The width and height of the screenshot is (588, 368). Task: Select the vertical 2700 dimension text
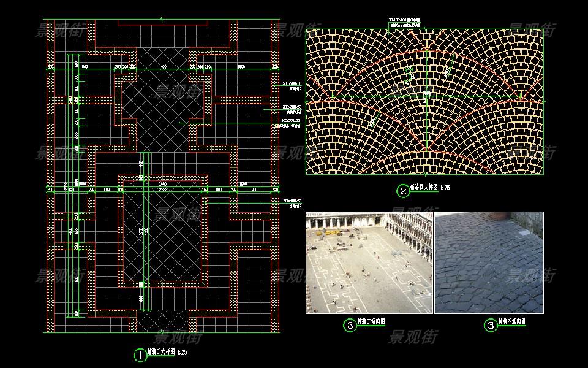point(140,232)
